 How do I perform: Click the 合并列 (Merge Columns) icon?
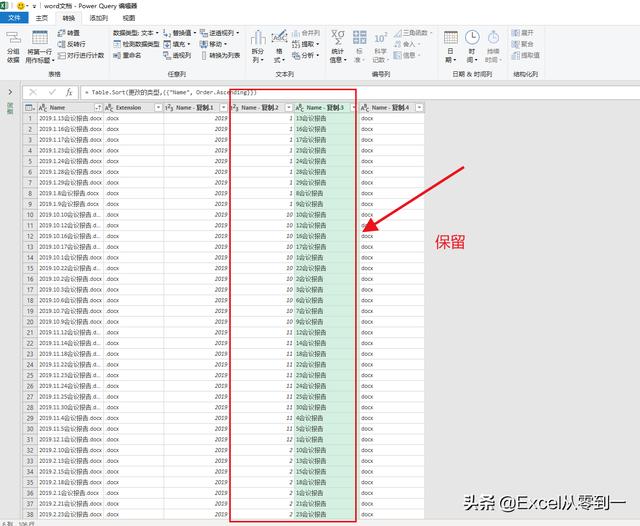[x=296, y=33]
